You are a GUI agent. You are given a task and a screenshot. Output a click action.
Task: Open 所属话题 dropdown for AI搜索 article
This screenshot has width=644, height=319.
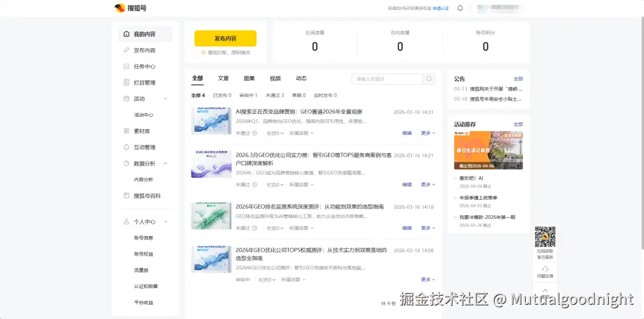tap(301, 133)
